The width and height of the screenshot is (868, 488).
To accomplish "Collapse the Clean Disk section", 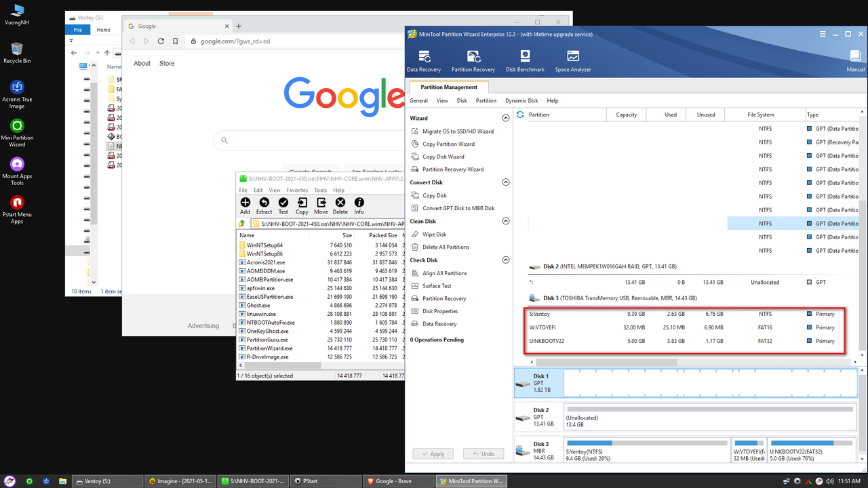I will 505,221.
